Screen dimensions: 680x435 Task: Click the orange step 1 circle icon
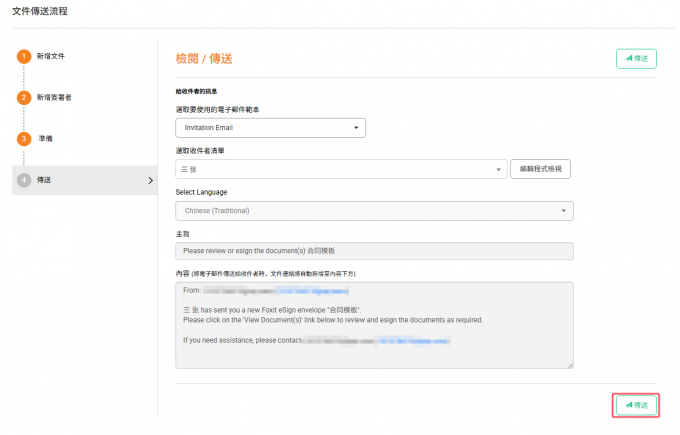[x=24, y=56]
